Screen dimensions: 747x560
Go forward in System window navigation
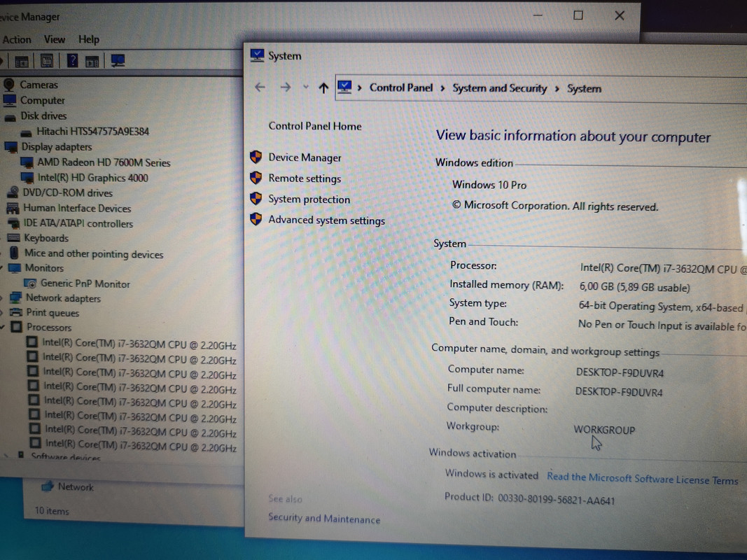[x=286, y=87]
